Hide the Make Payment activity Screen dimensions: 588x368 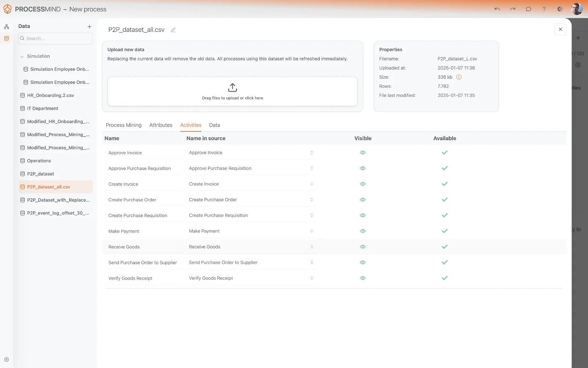363,231
